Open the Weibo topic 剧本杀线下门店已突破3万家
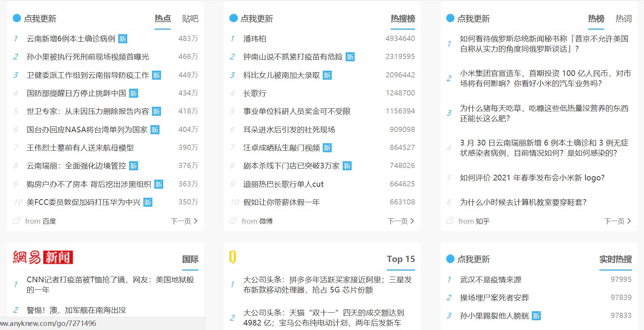The width and height of the screenshot is (644, 330). point(291,166)
